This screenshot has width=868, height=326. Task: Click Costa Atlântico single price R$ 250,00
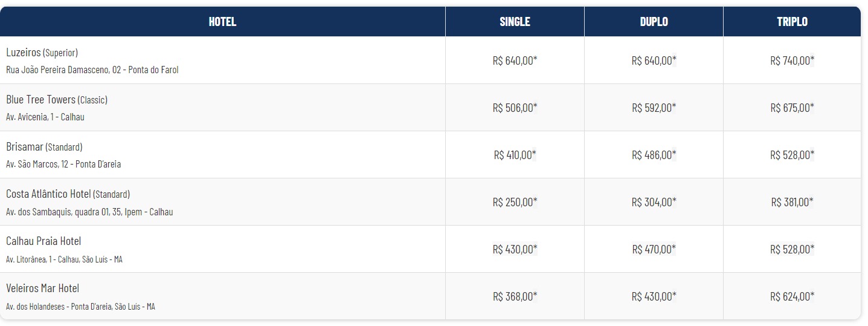pos(515,202)
